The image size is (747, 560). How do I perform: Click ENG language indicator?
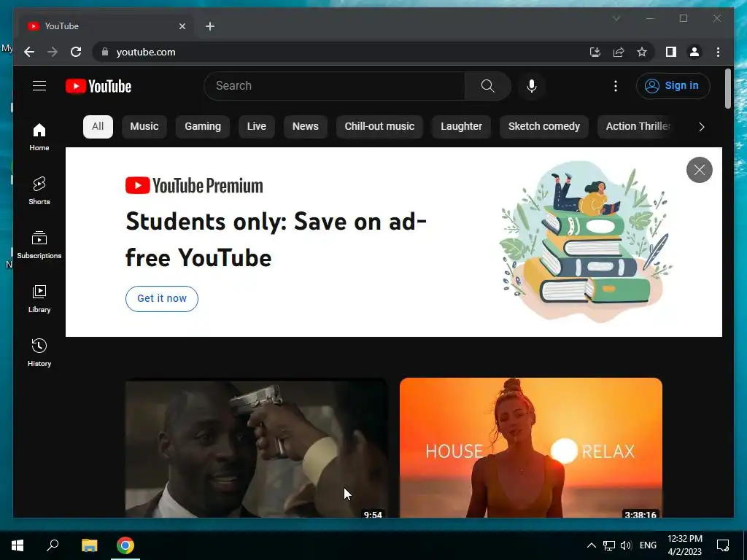(648, 545)
